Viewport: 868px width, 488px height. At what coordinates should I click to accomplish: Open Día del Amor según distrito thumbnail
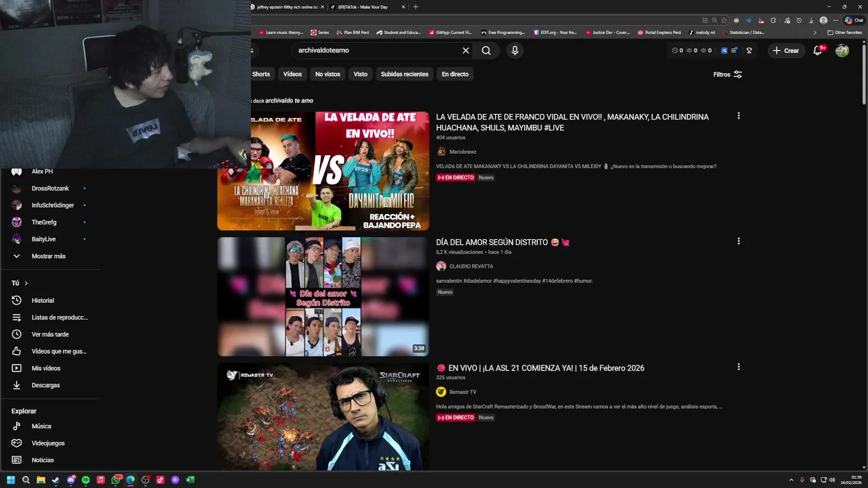[323, 296]
